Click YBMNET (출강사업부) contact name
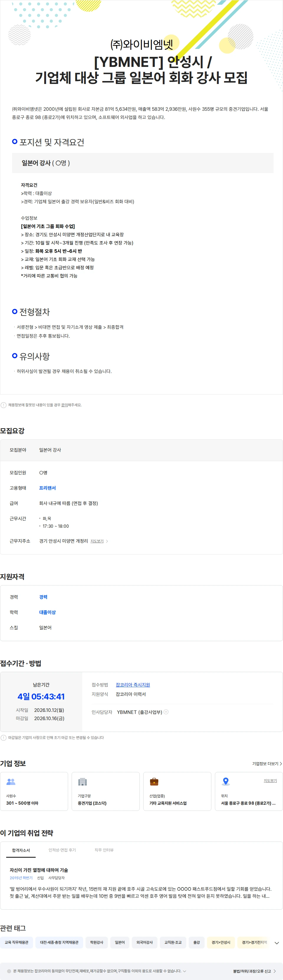Screen dimensions: 283x980 140,712
